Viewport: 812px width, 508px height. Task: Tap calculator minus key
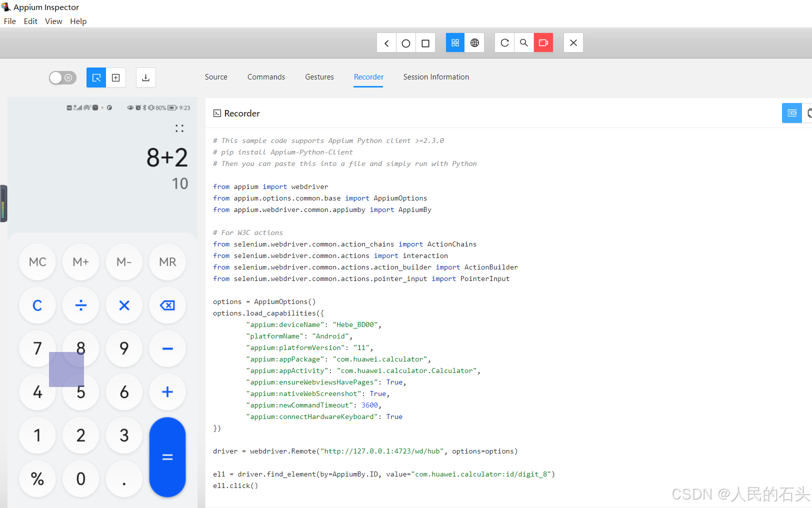(167, 348)
